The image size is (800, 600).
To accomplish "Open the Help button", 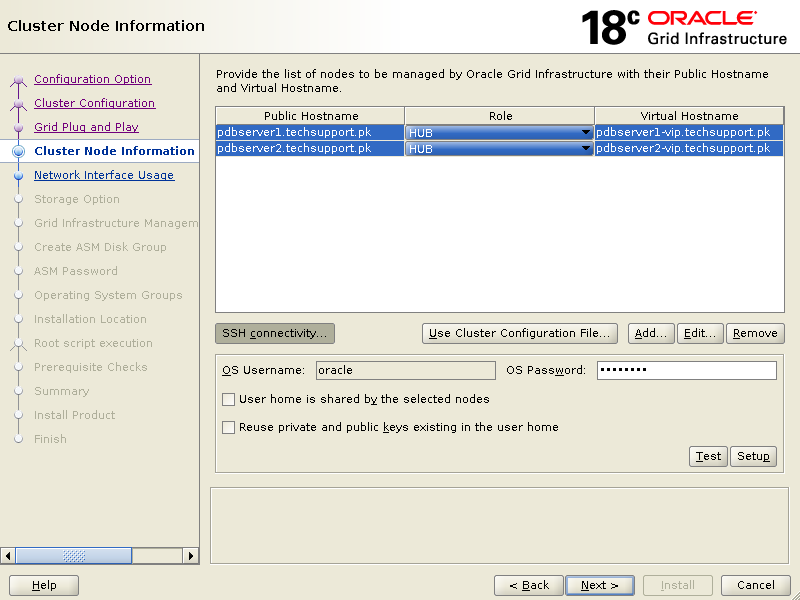I will pos(44,585).
